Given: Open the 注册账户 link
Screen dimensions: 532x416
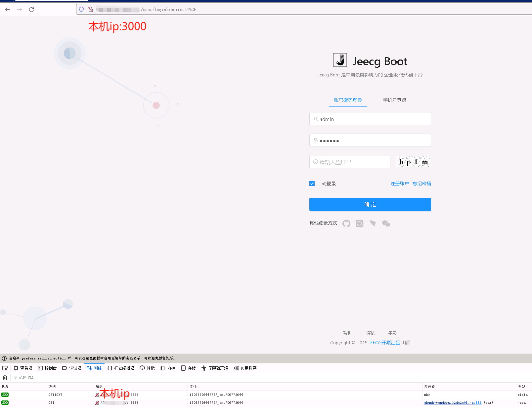Looking at the screenshot, I should 400,184.
